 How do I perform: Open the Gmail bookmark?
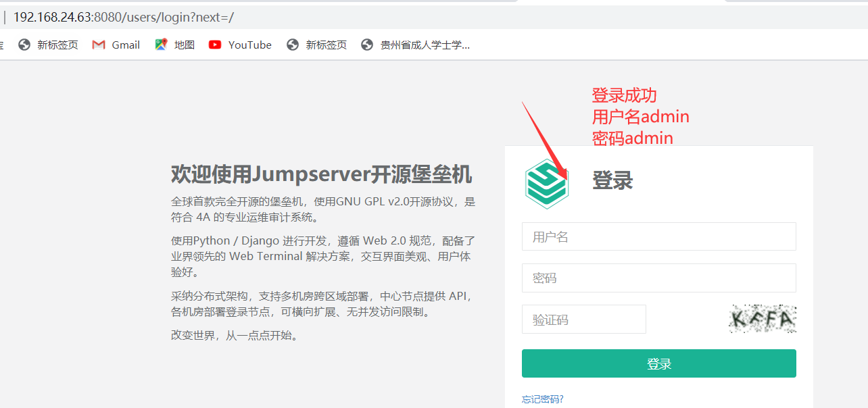click(x=116, y=45)
